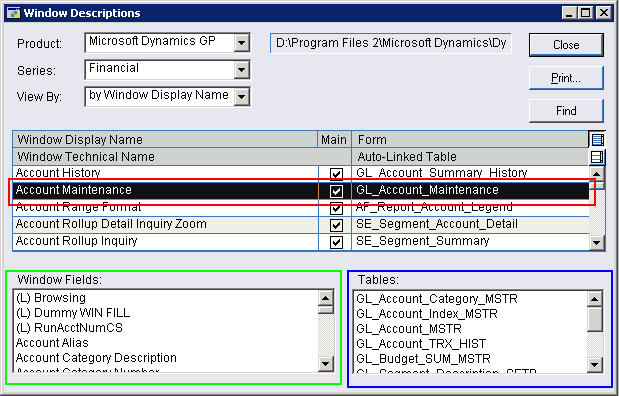Image resolution: width=619 pixels, height=396 pixels.
Task: Click scroll up arrow in Tables list
Action: (x=595, y=299)
